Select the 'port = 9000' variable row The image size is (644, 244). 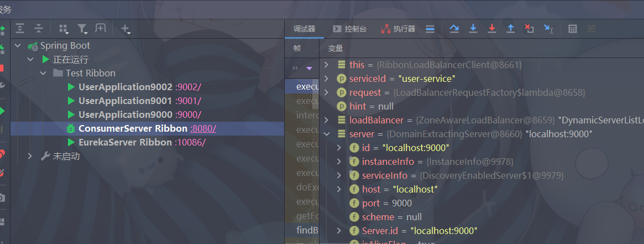[481, 203]
